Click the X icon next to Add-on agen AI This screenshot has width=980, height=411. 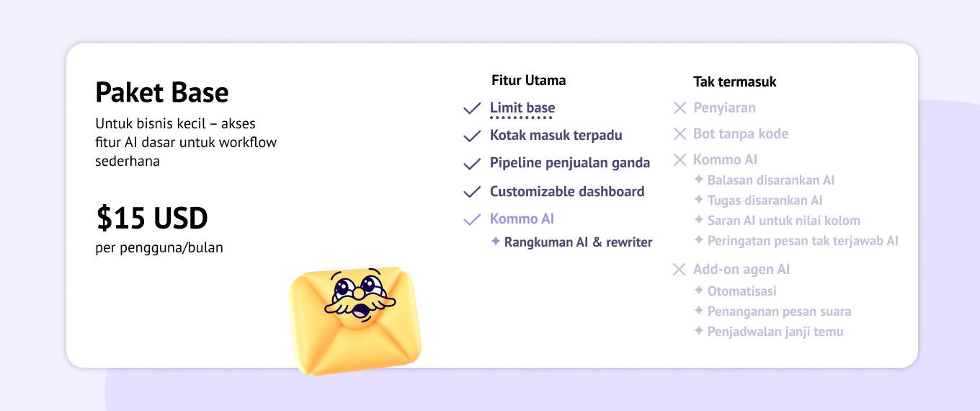(x=679, y=270)
